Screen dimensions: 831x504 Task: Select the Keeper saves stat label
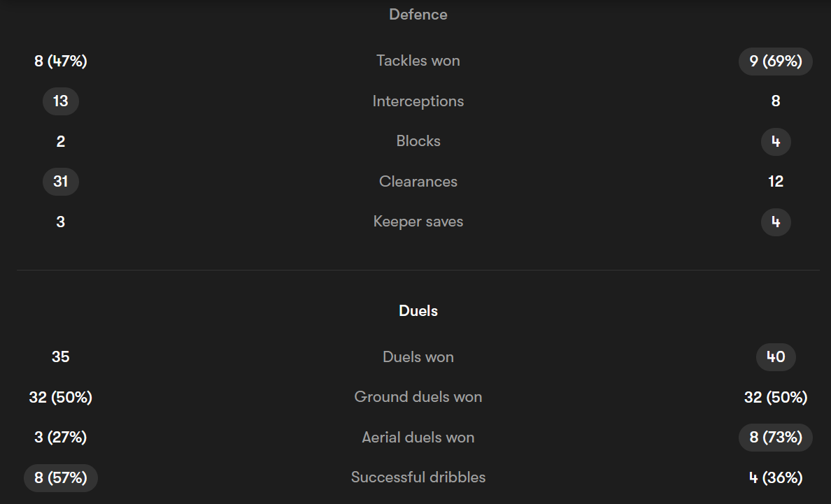click(x=418, y=222)
